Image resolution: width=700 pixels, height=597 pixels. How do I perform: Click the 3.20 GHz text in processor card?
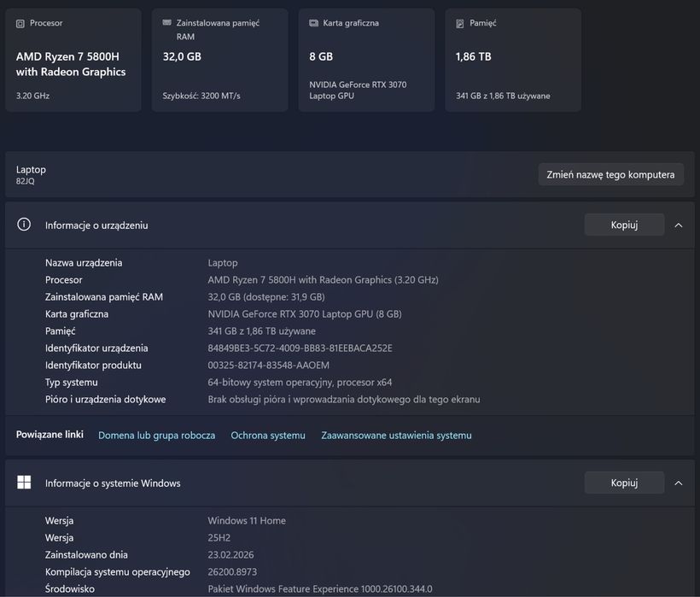[32, 96]
